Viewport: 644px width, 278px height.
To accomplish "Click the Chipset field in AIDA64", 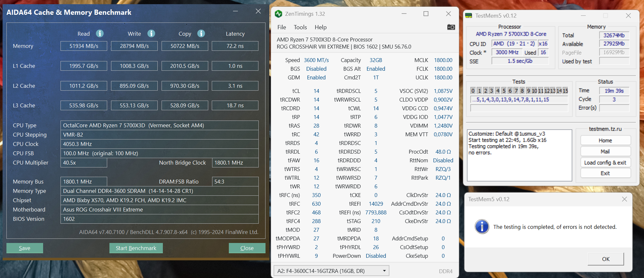I will 160,200.
